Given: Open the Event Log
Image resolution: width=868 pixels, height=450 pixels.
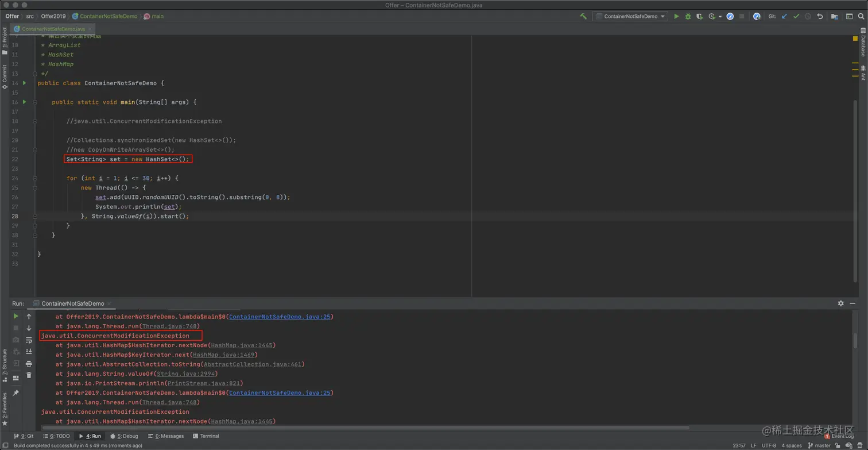Looking at the screenshot, I should pos(839,436).
